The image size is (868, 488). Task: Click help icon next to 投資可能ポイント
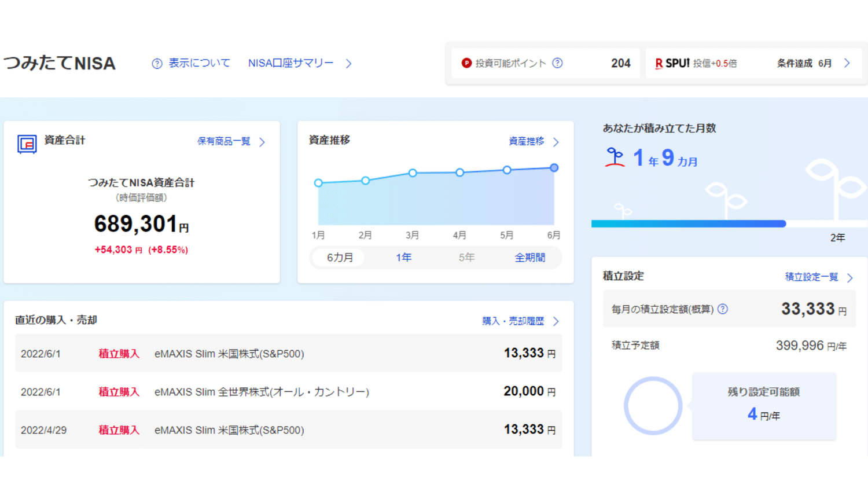coord(557,63)
